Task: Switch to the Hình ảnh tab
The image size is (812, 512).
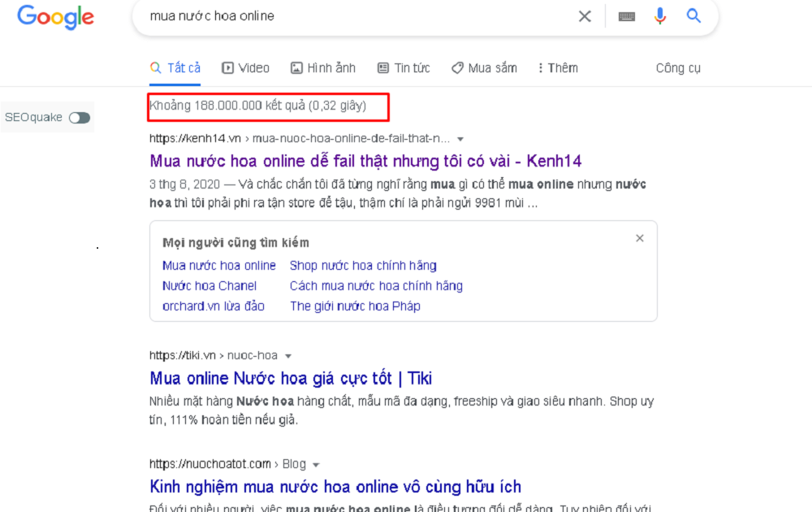Action: click(323, 68)
